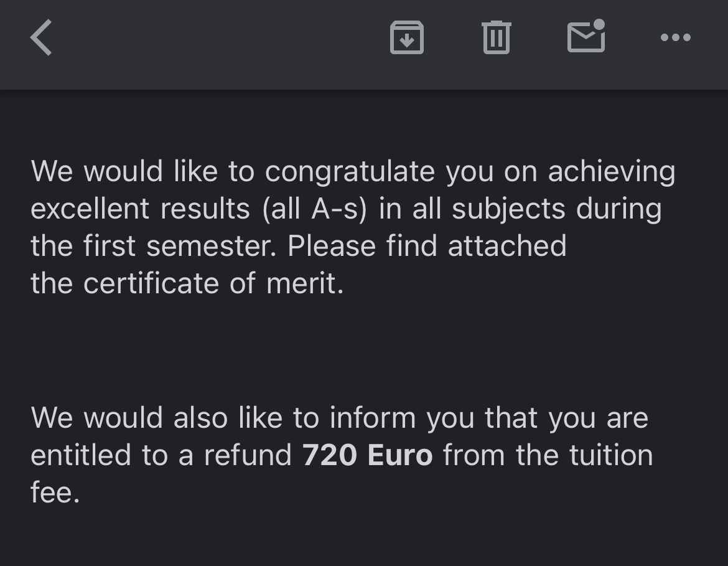Tap the word "achieving"

[x=611, y=172]
